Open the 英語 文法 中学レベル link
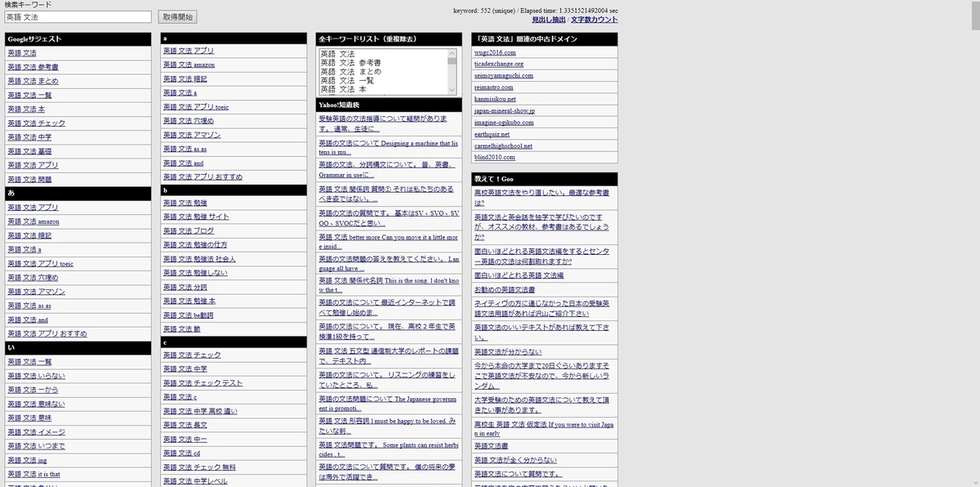This screenshot has width=980, height=487. pyautogui.click(x=196, y=481)
